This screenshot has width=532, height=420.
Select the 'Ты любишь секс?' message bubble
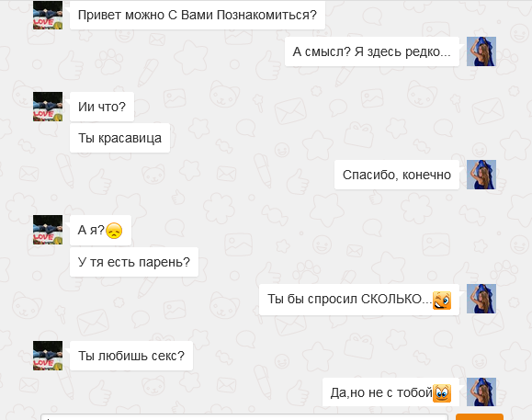point(131,356)
